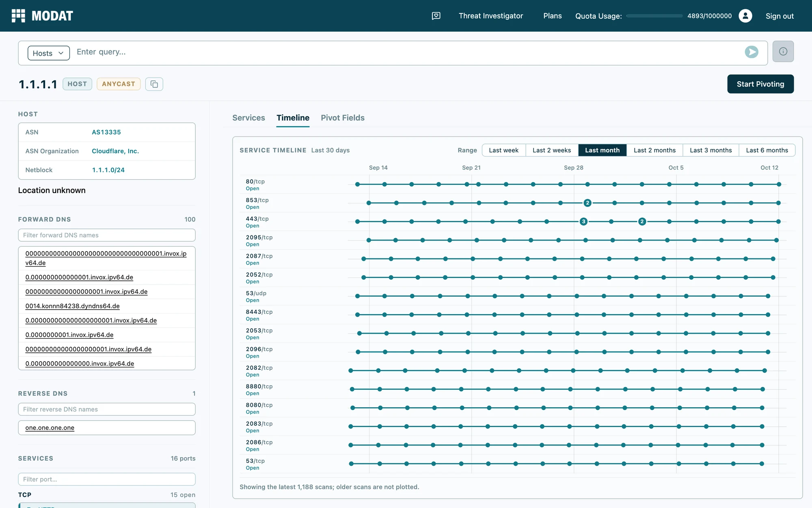
Task: Open the Cloudflare, Inc. organization link
Action: point(115,151)
